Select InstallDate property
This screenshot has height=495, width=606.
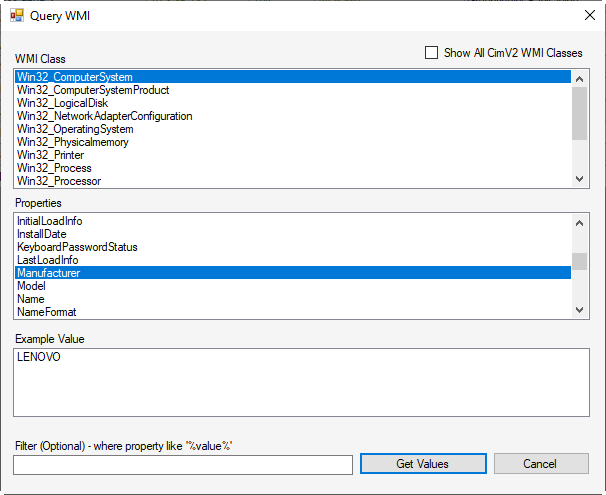pyautogui.click(x=41, y=234)
